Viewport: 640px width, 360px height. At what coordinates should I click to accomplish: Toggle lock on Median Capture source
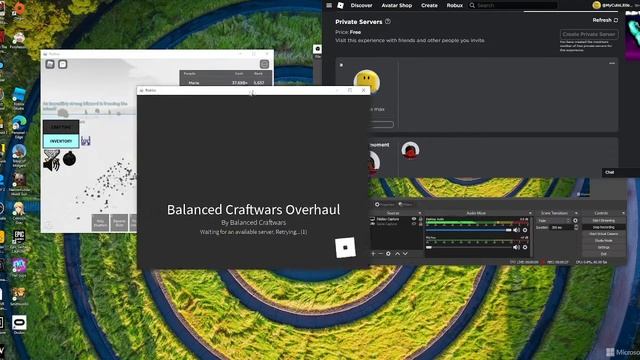click(420, 219)
